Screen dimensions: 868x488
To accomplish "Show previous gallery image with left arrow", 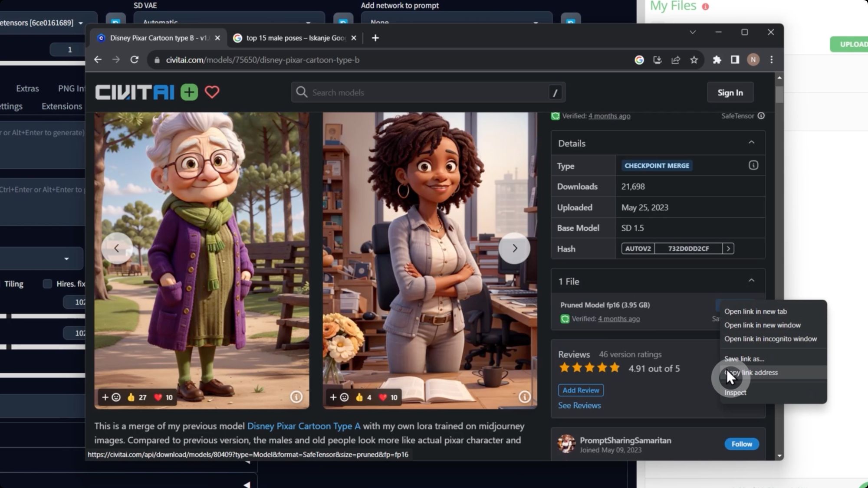I will pos(117,248).
